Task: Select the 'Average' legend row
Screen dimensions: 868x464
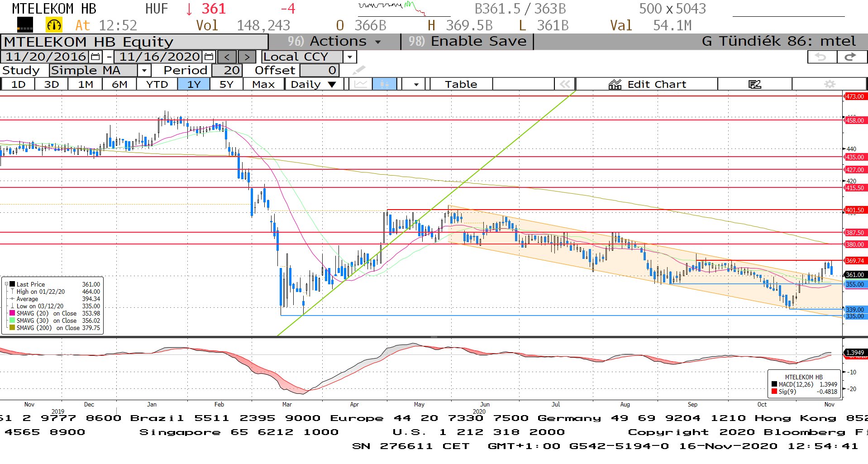Action: [x=55, y=299]
